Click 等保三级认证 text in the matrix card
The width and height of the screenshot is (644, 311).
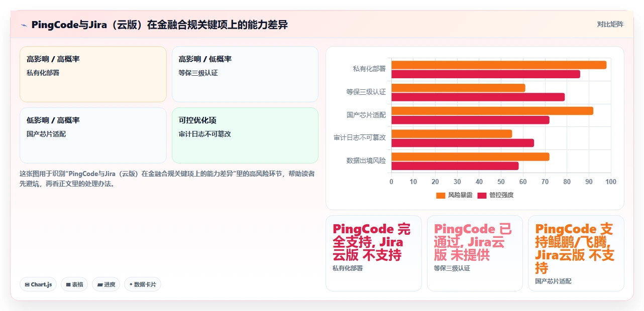[198, 73]
